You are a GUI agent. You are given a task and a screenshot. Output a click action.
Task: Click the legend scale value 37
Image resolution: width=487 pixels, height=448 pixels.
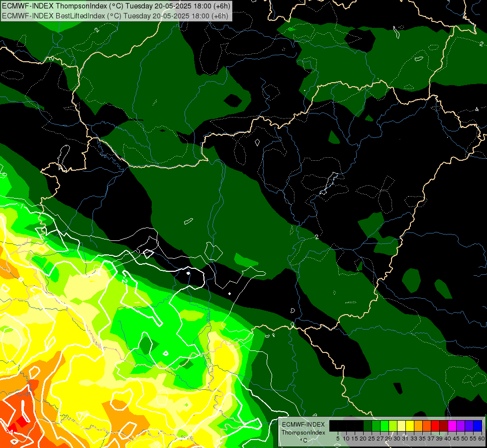[x=431, y=439]
